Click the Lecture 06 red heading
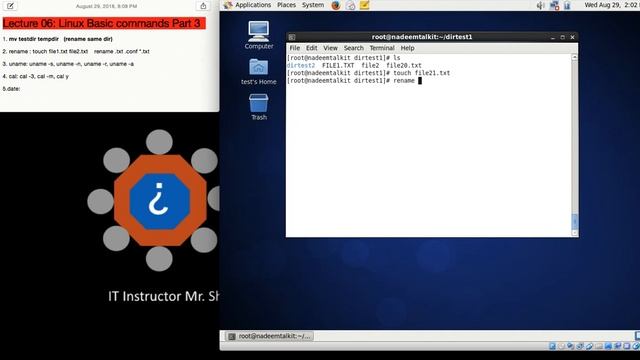This screenshot has width=640, height=360. point(104,23)
